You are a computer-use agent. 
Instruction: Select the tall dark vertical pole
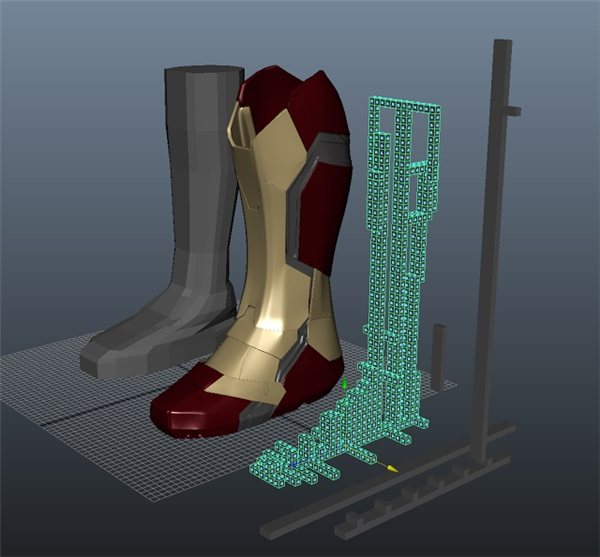pos(492,249)
